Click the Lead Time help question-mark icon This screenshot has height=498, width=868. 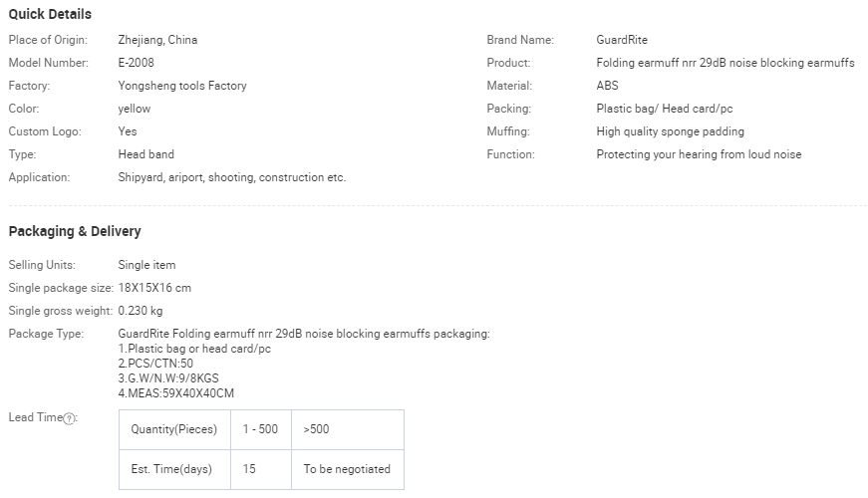pos(69,418)
